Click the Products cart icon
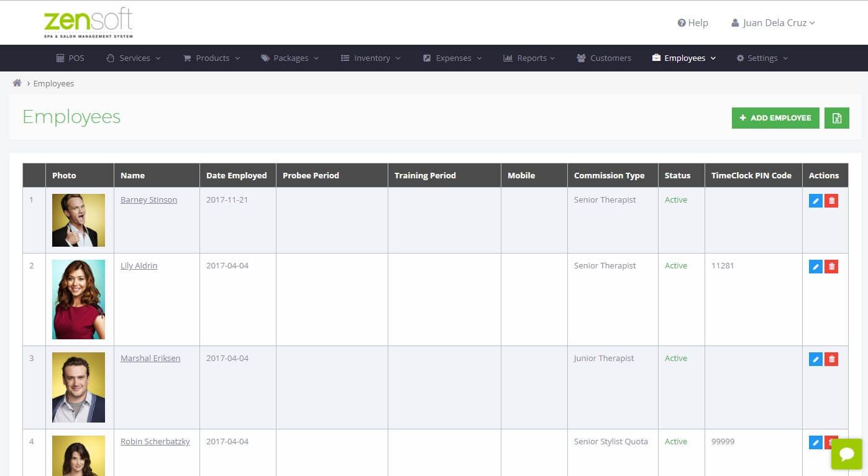This screenshot has height=476, width=868. [187, 58]
